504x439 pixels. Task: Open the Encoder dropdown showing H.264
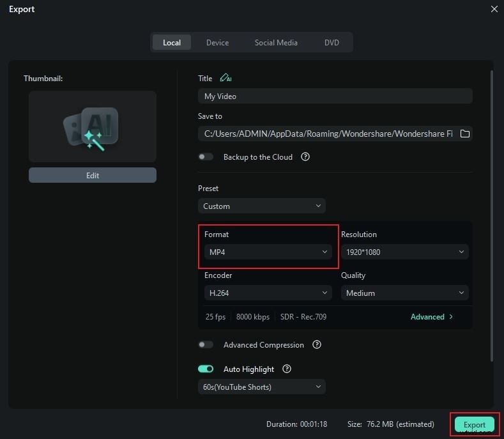point(268,293)
